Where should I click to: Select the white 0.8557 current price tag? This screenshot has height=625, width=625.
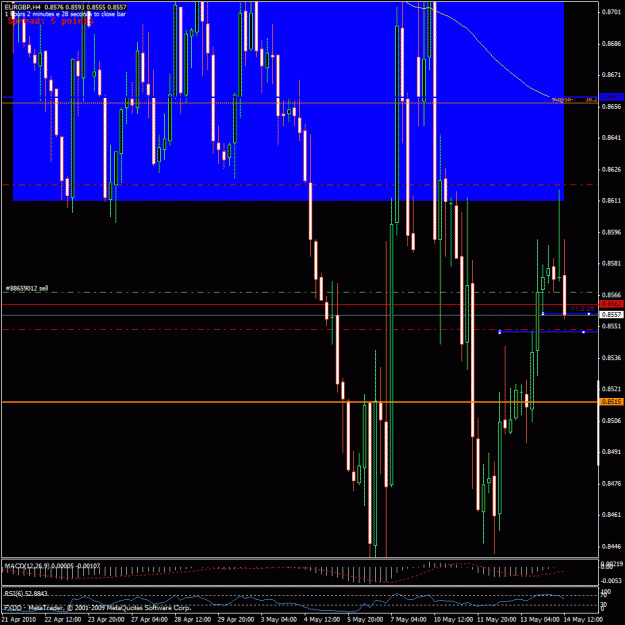tap(611, 314)
